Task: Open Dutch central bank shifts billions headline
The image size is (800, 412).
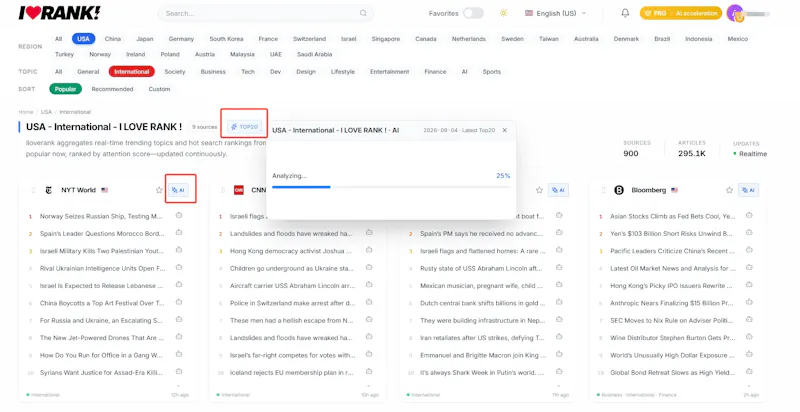Action: pyautogui.click(x=482, y=303)
